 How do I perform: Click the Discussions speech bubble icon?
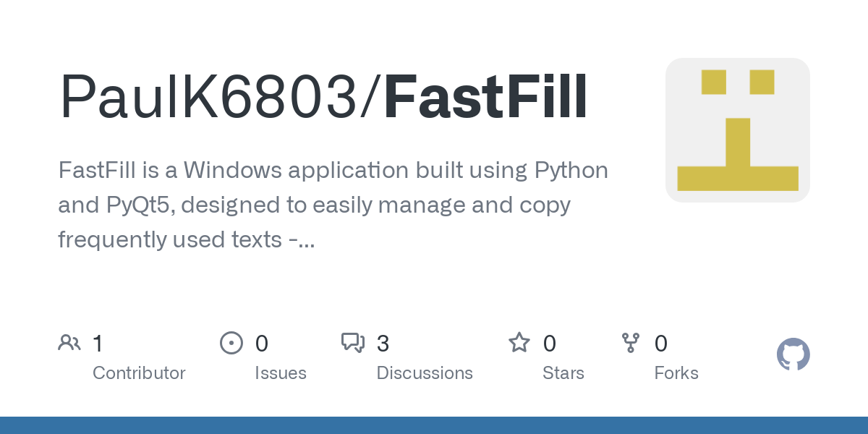[x=353, y=343]
